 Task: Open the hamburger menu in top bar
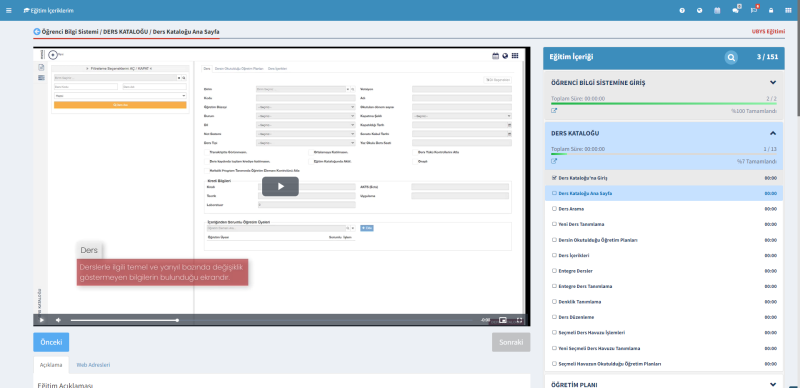pyautogui.click(x=9, y=10)
